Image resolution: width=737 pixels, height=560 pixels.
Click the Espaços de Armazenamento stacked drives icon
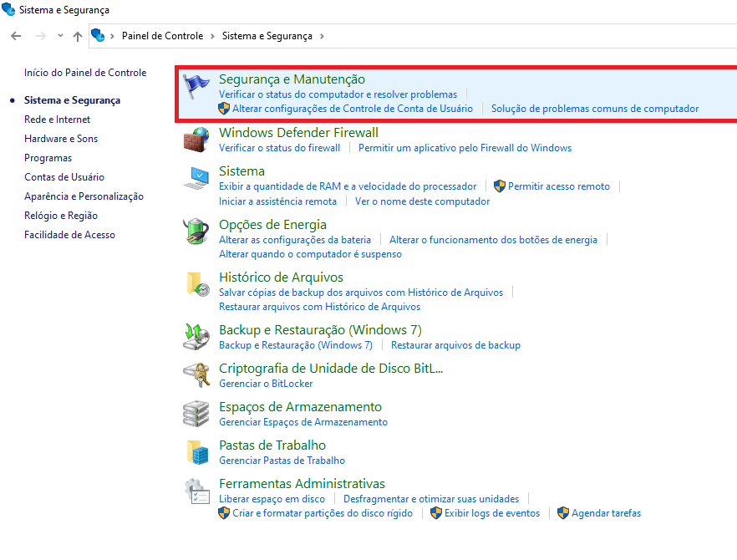196,414
